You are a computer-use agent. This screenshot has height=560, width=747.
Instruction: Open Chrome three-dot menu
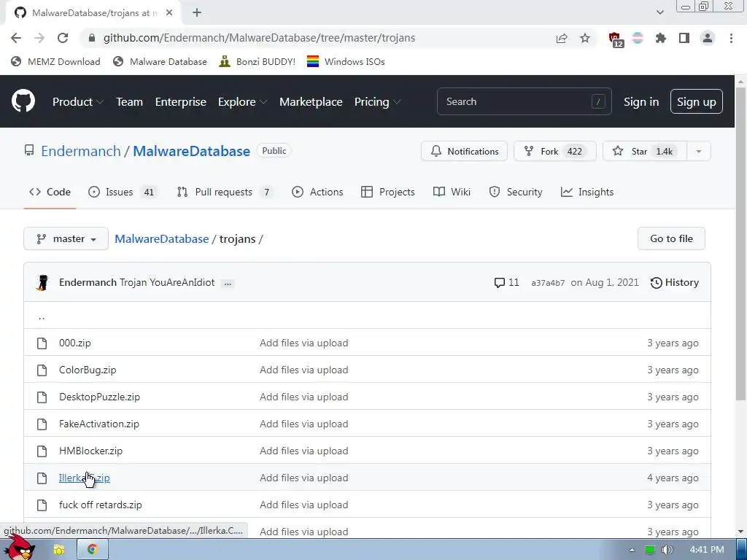click(x=731, y=38)
